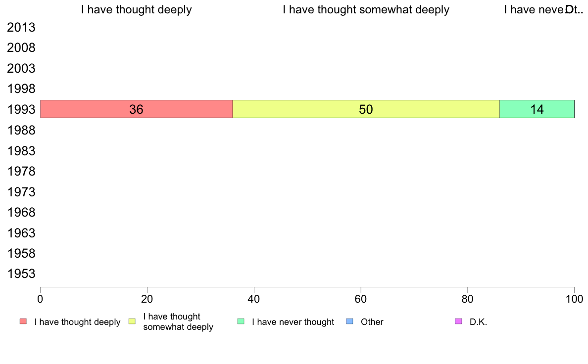Click the blue 'Other' legend swatch
This screenshot has height=364, width=588.
(349, 321)
